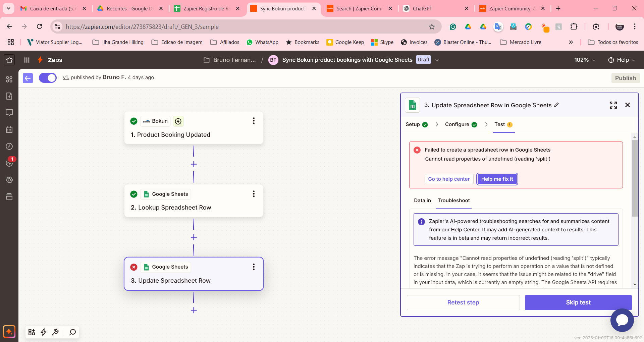The height and width of the screenshot is (342, 644).
Task: Open the chat support bubble
Action: coord(622,320)
